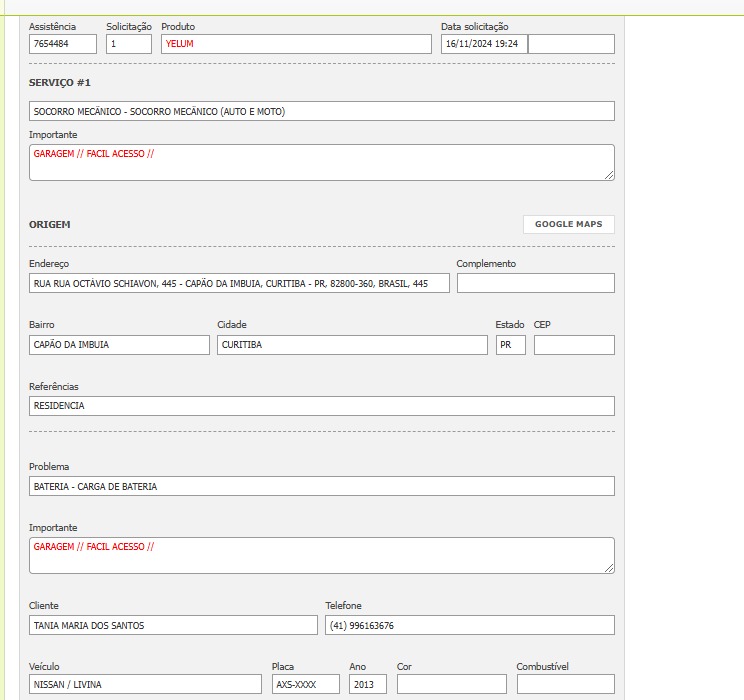The height and width of the screenshot is (700, 744).
Task: Click the Referências field showing RESIDENCIA
Action: coord(321,406)
